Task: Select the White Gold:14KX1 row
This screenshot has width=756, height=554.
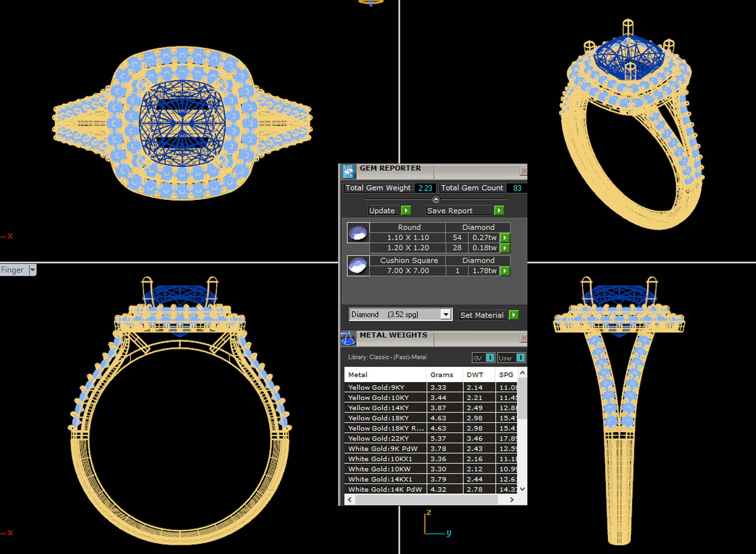Action: pyautogui.click(x=431, y=479)
